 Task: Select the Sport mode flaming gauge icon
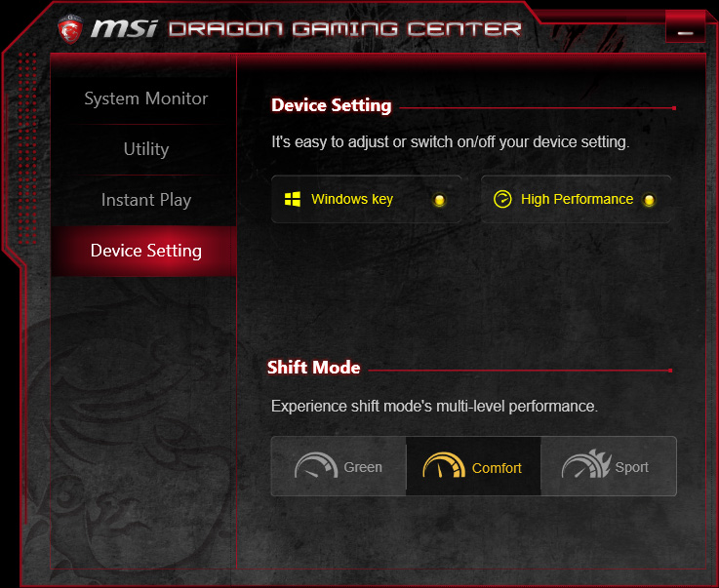coord(586,464)
